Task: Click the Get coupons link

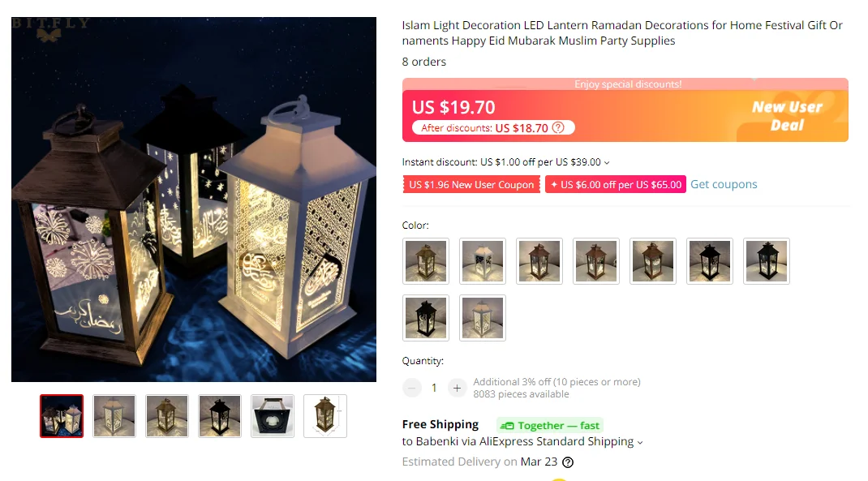Action: (724, 184)
